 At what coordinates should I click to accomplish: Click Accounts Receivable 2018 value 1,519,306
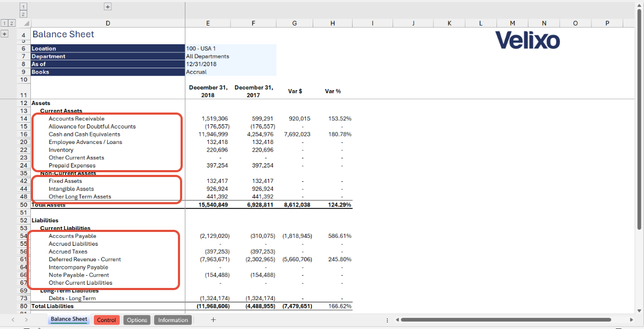pos(215,118)
